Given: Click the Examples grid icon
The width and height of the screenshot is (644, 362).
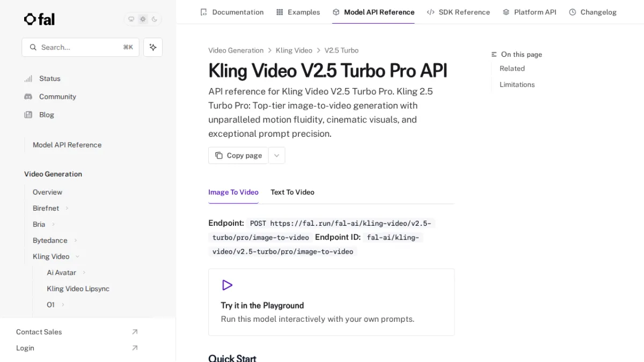Looking at the screenshot, I should click(x=280, y=12).
